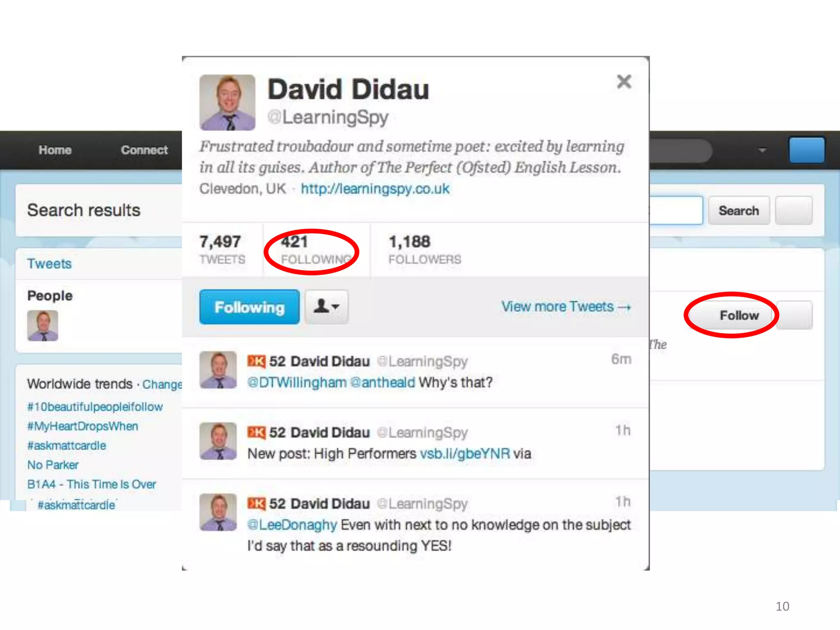Screen dimensions: 840x630
Task: Open David Didau's large profile photo
Action: point(227,103)
